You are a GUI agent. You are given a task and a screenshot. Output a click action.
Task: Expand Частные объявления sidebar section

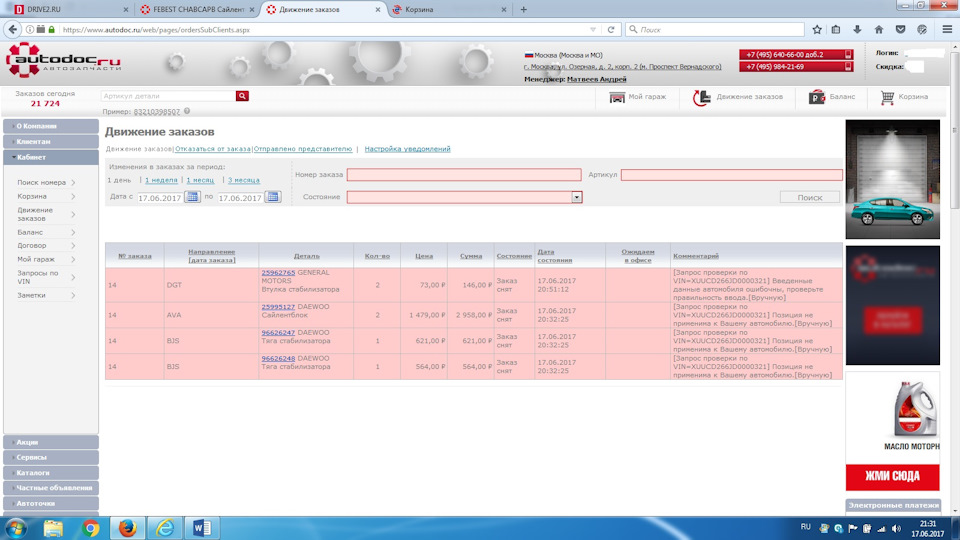[51, 488]
